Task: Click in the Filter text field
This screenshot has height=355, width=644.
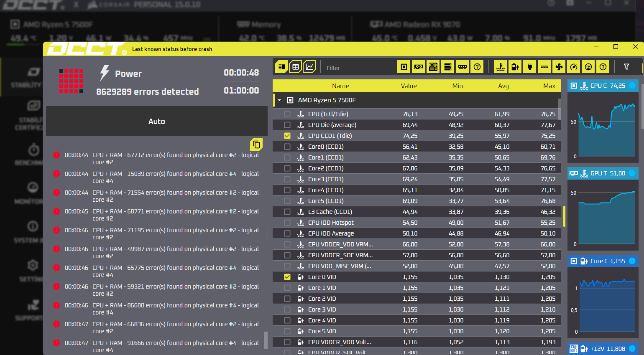Action: [x=357, y=68]
